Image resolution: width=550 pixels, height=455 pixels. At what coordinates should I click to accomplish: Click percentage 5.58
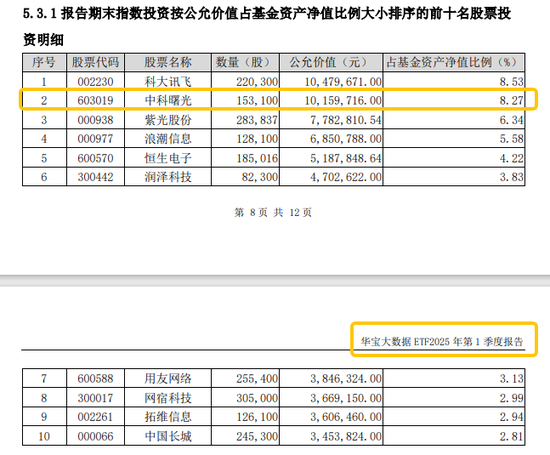click(x=511, y=139)
